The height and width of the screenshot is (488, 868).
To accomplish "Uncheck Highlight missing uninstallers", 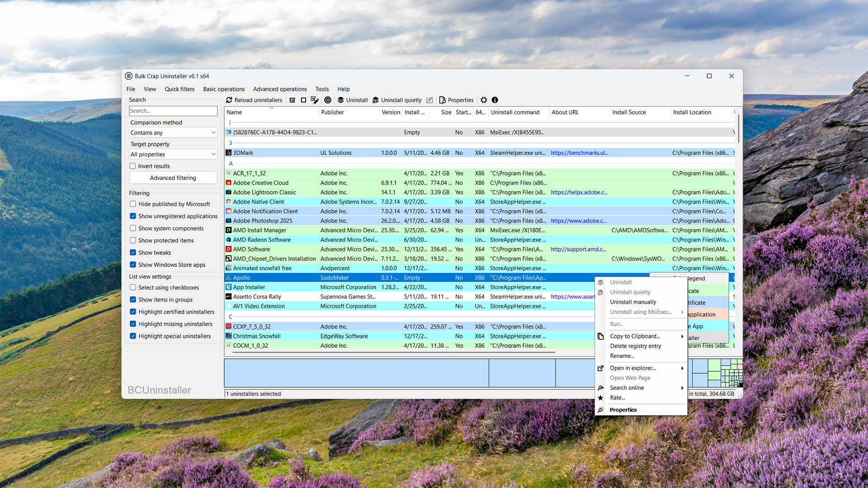I will pos(133,324).
